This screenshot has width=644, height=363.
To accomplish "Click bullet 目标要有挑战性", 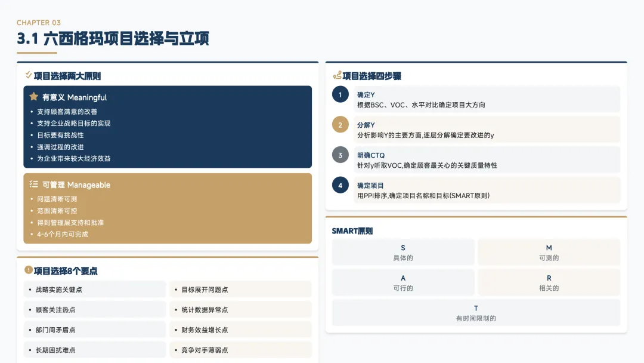I will point(60,135).
